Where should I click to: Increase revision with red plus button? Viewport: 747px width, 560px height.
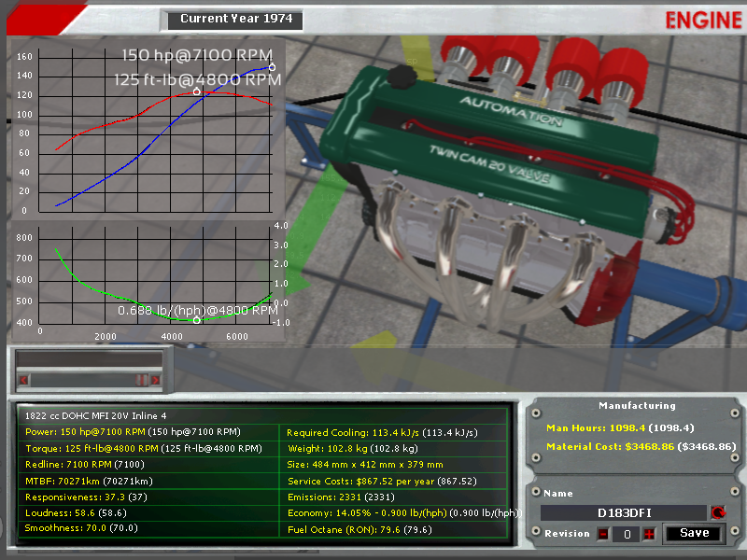pyautogui.click(x=649, y=534)
